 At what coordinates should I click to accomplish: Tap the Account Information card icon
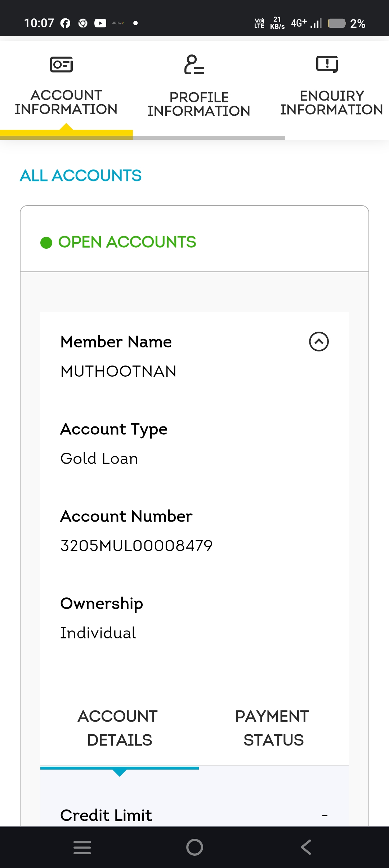pyautogui.click(x=61, y=65)
